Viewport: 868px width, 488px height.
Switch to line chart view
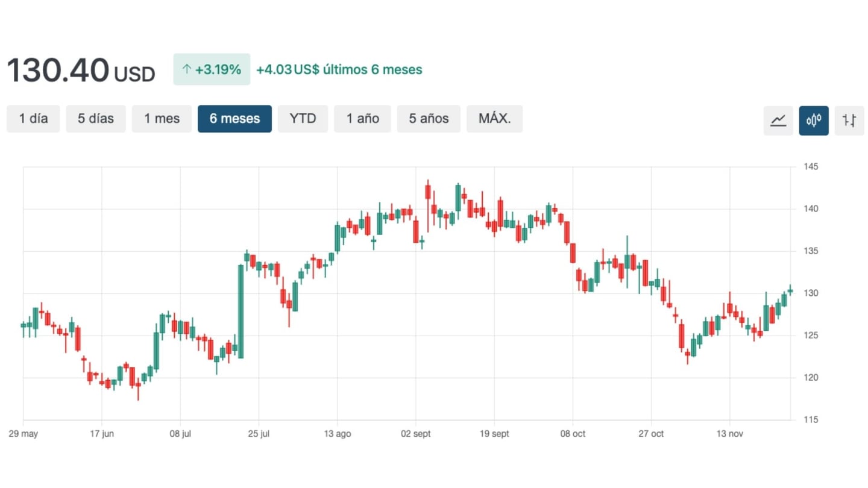pos(778,120)
